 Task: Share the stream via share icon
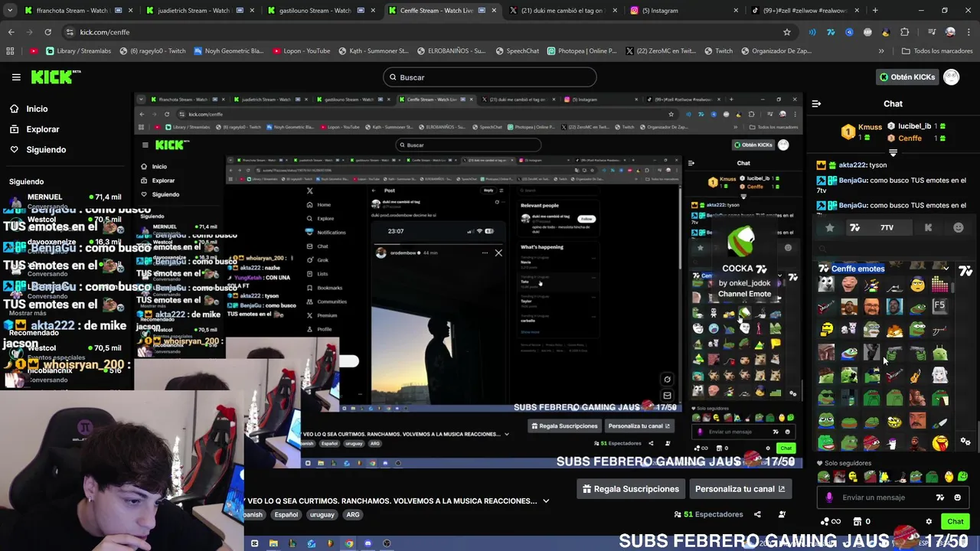pos(757,514)
